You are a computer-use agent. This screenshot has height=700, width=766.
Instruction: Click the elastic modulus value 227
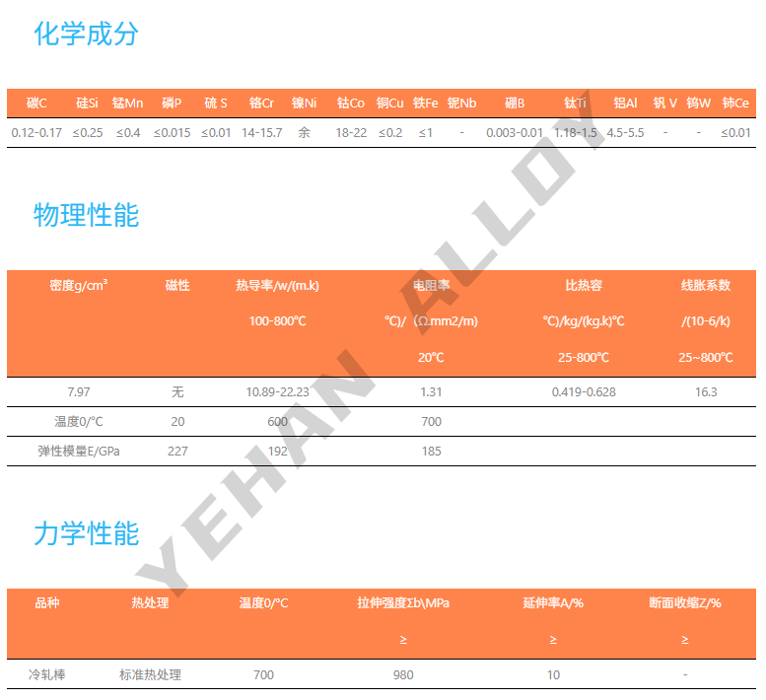pos(177,452)
